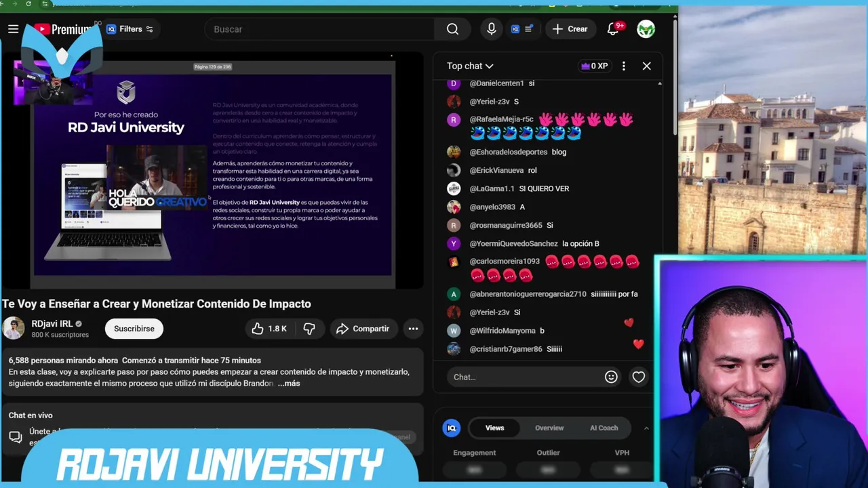Click @YoermiQuevedoSanchez chat username
Image resolution: width=868 pixels, height=488 pixels.
(x=513, y=243)
